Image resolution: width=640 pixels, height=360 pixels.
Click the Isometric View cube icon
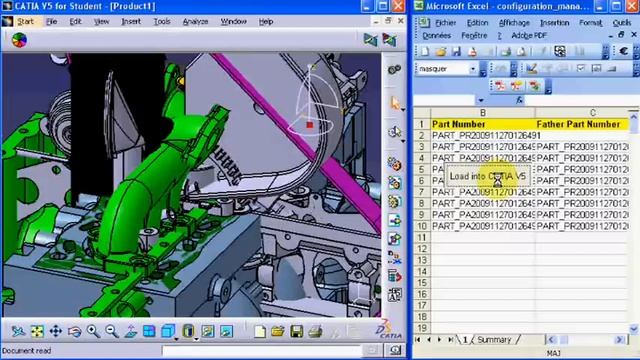pyautogui.click(x=168, y=331)
